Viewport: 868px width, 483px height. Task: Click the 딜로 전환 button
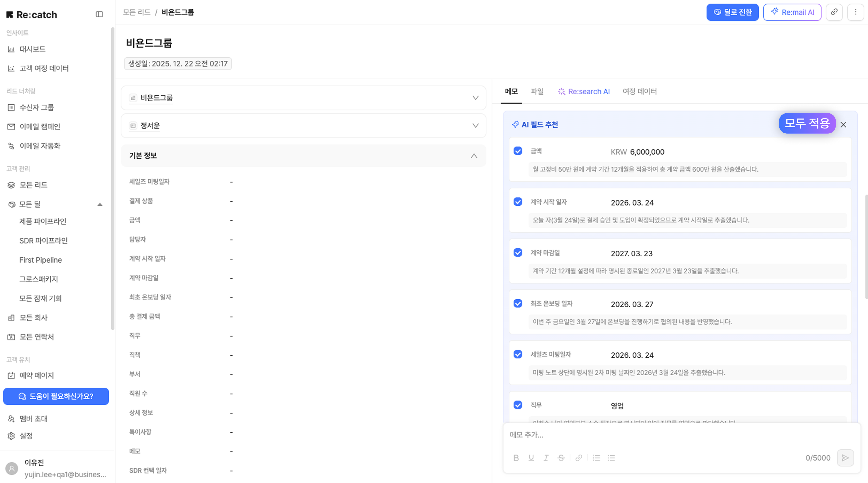point(732,12)
